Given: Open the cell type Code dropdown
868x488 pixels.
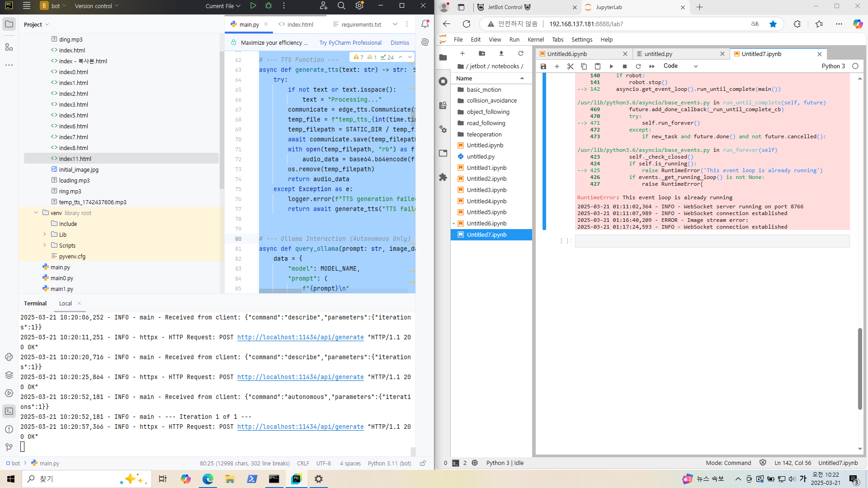Looking at the screenshot, I should (x=680, y=66).
